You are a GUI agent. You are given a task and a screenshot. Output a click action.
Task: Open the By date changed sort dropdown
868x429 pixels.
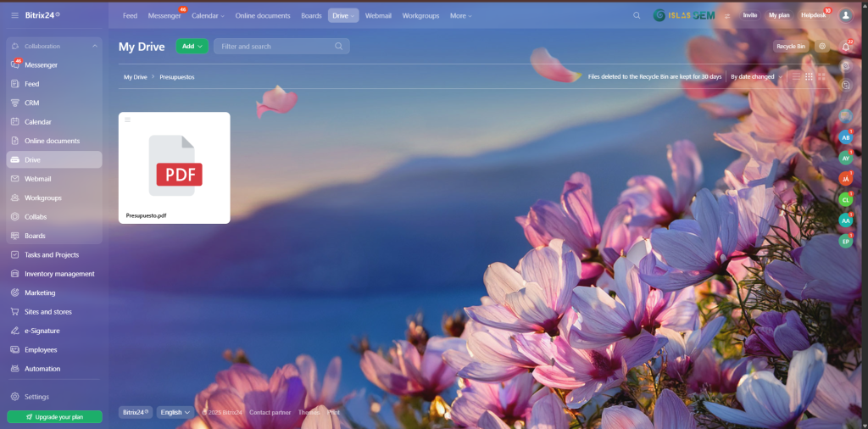pos(754,76)
